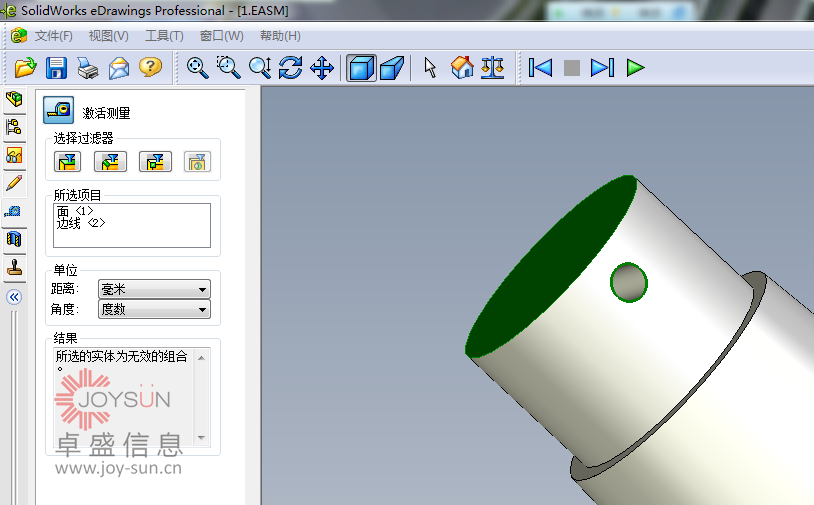Open the 文件(F) menu
The height and width of the screenshot is (505, 814).
53,36
